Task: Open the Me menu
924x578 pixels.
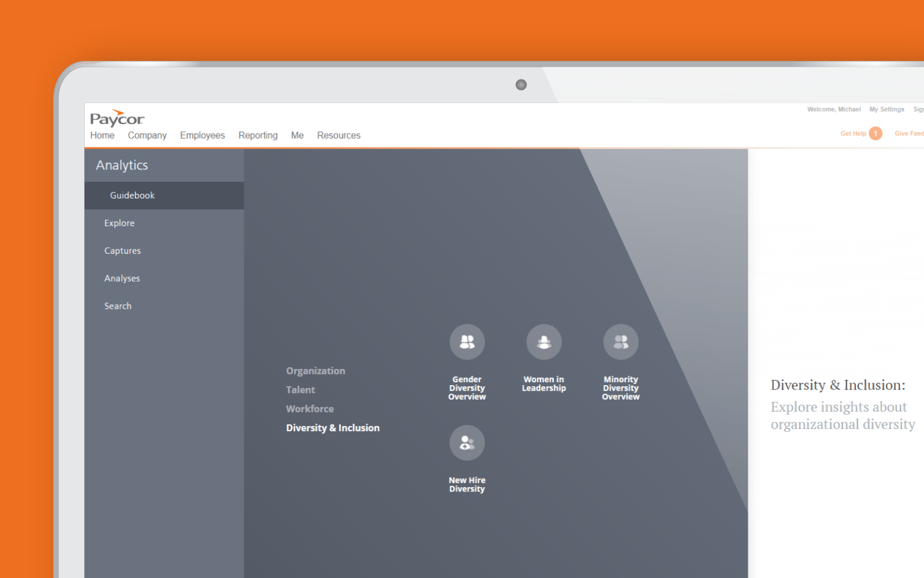Action: coord(297,135)
